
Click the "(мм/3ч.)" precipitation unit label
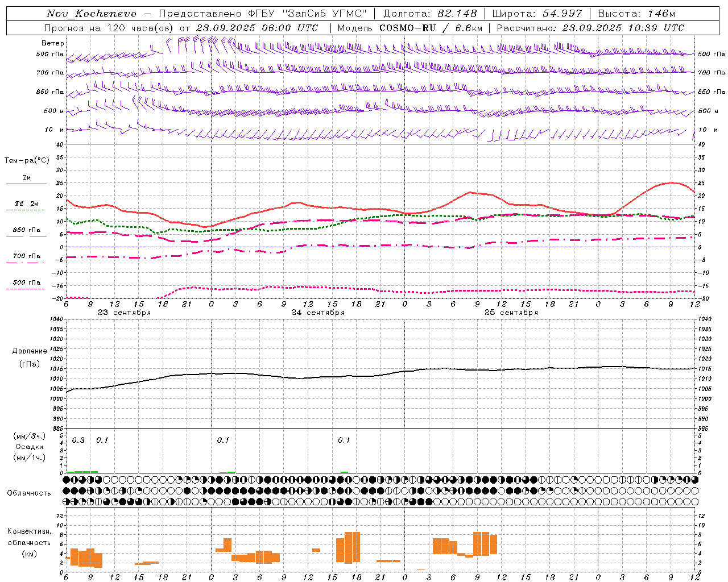(x=29, y=436)
